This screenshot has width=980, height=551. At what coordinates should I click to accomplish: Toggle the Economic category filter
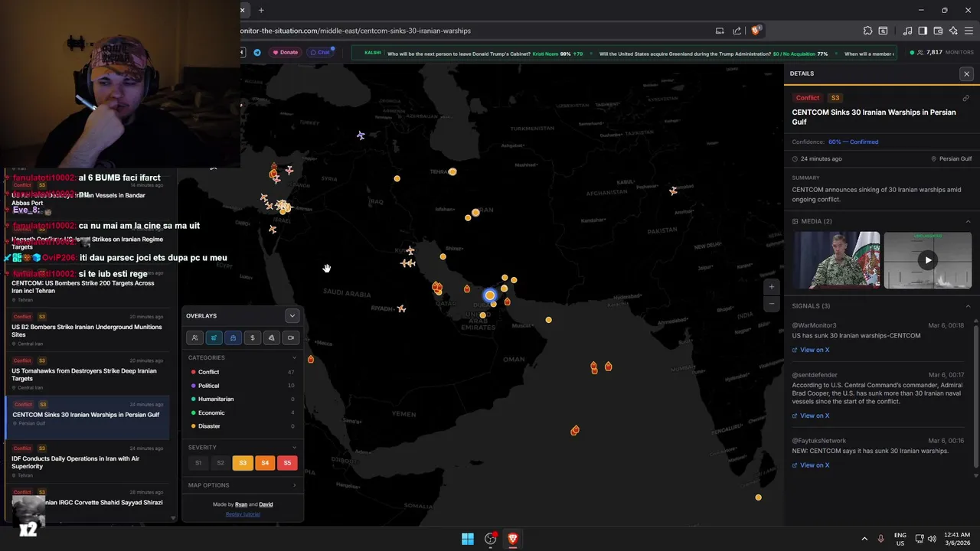tap(243, 412)
